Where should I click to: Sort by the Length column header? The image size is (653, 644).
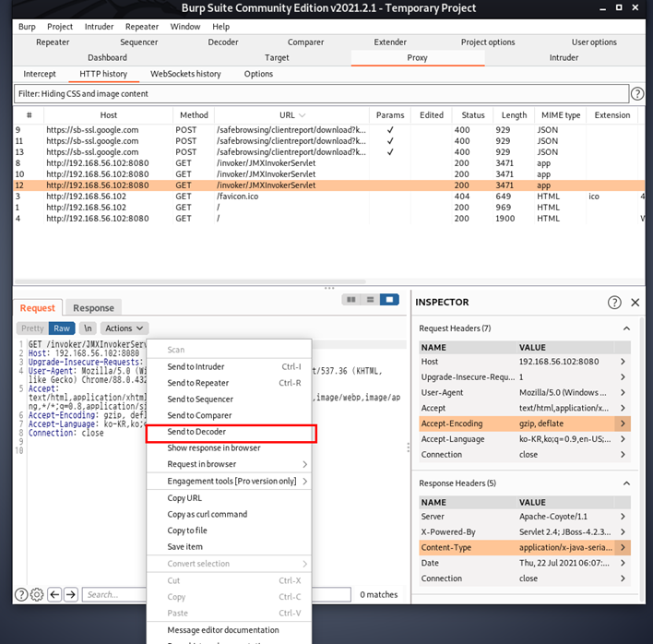[x=514, y=115]
